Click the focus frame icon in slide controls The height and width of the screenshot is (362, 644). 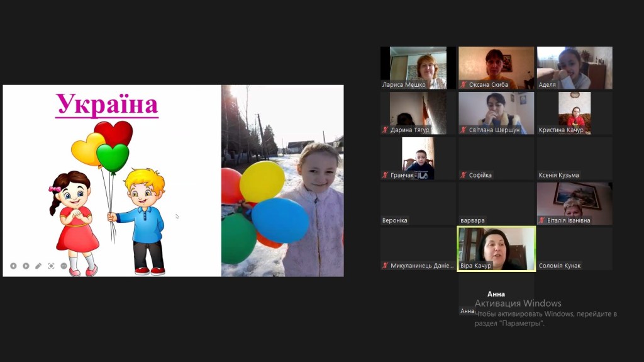(x=51, y=266)
